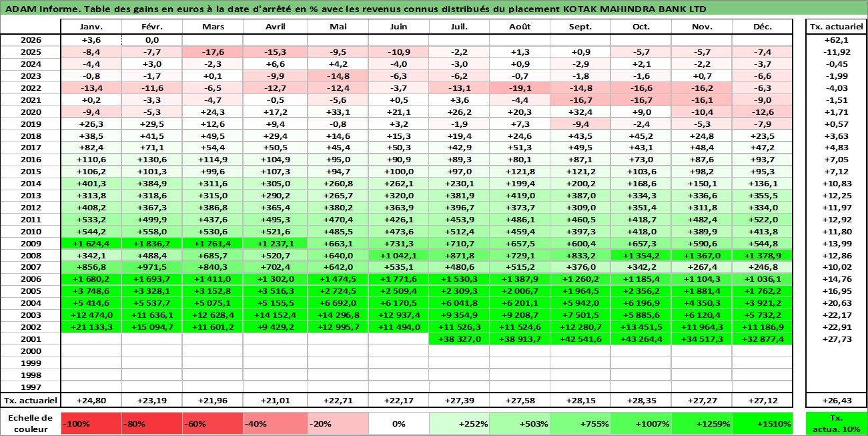This screenshot has width=868, height=436.
Task: Select the 'Févr.' column header
Action: tap(151, 27)
